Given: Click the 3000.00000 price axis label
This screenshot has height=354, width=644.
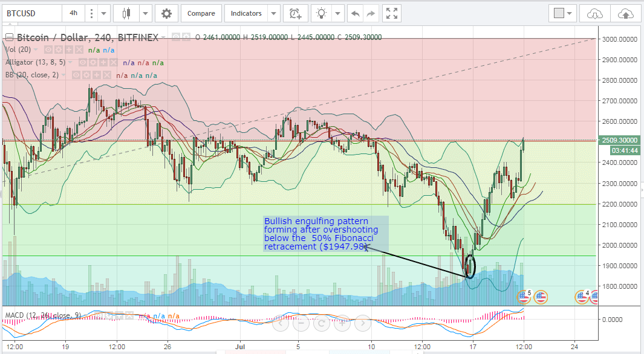Looking at the screenshot, I should click(620, 39).
